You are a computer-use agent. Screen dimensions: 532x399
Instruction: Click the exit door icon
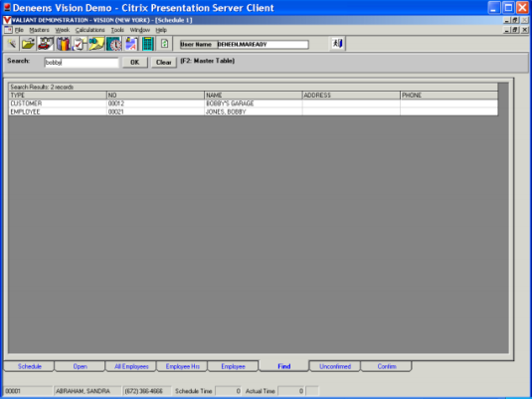coord(337,44)
